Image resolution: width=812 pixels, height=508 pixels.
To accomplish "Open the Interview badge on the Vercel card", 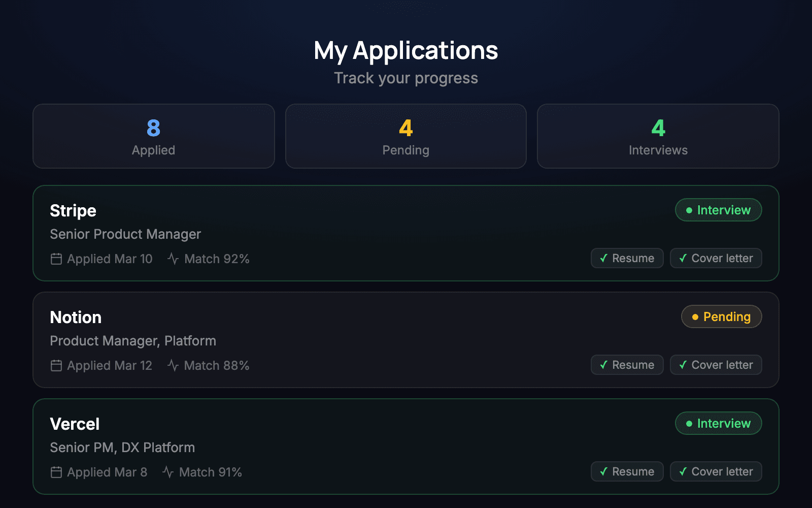I will [x=718, y=423].
